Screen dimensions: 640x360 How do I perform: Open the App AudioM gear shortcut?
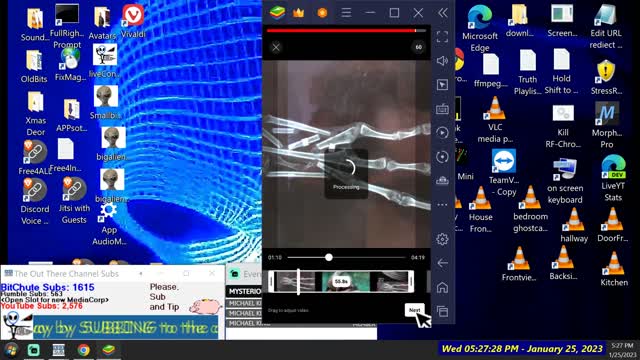(109, 224)
